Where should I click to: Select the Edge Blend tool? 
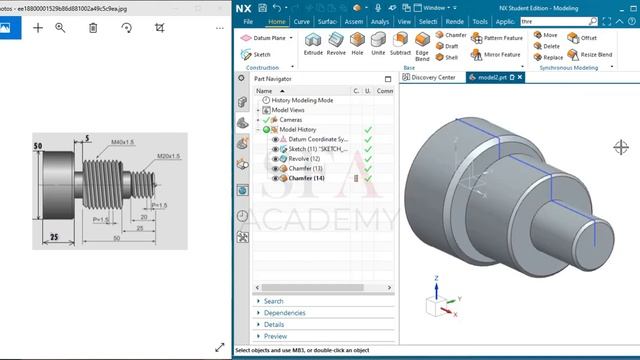422,47
